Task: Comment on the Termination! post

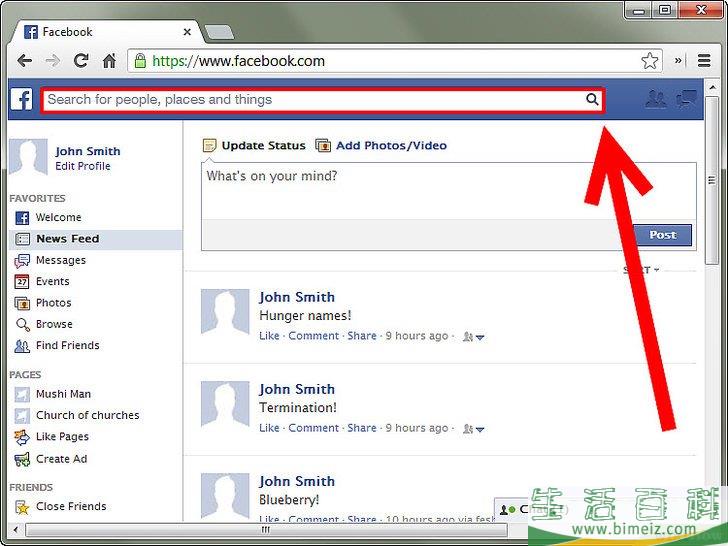Action: (x=313, y=428)
